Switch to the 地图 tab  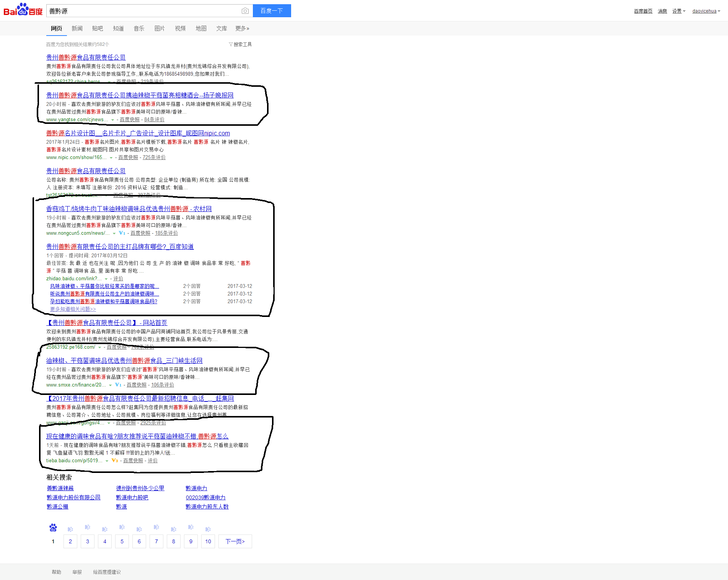coord(201,28)
